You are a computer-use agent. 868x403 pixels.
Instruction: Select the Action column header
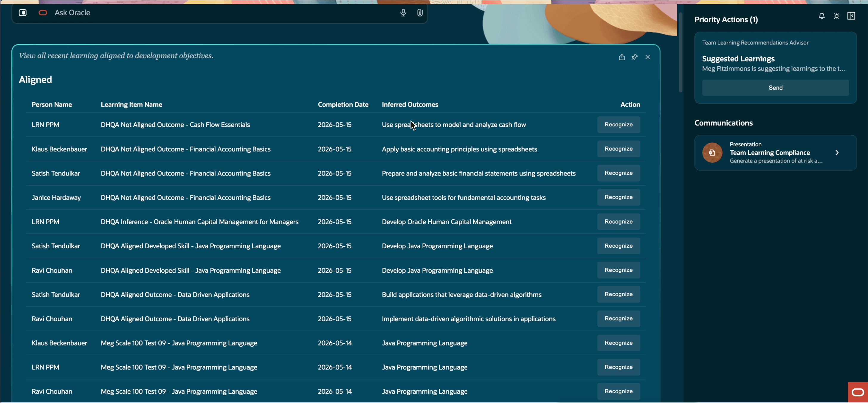coord(630,104)
